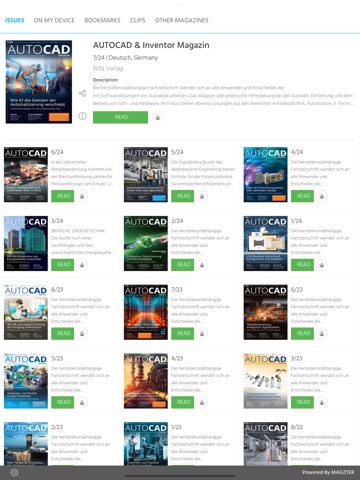Viewport: 360px width, 480px height.
Task: Download the 1/24 issue
Action: pos(322,265)
